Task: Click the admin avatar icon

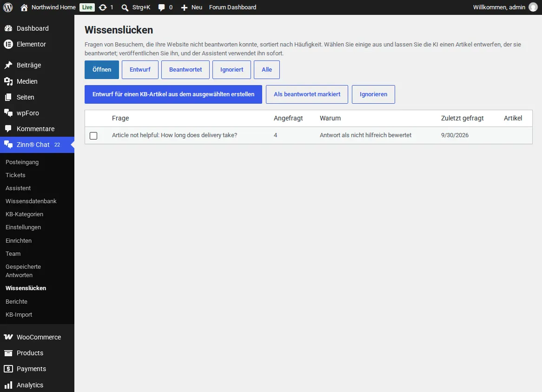Action: click(x=533, y=7)
